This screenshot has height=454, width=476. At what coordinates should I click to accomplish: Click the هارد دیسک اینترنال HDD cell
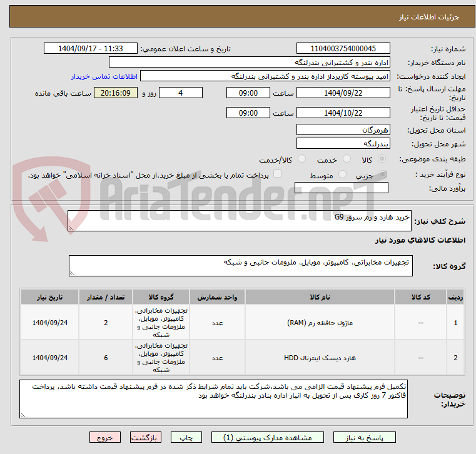(x=320, y=358)
